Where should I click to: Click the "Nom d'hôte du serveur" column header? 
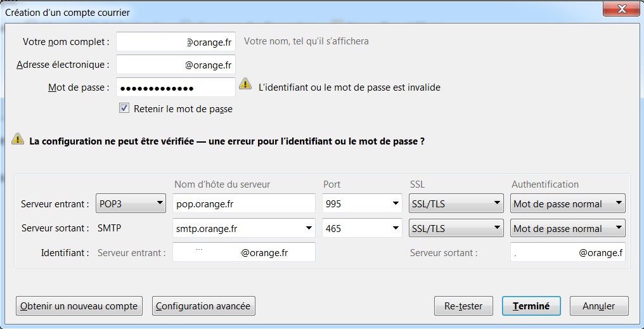pos(222,184)
